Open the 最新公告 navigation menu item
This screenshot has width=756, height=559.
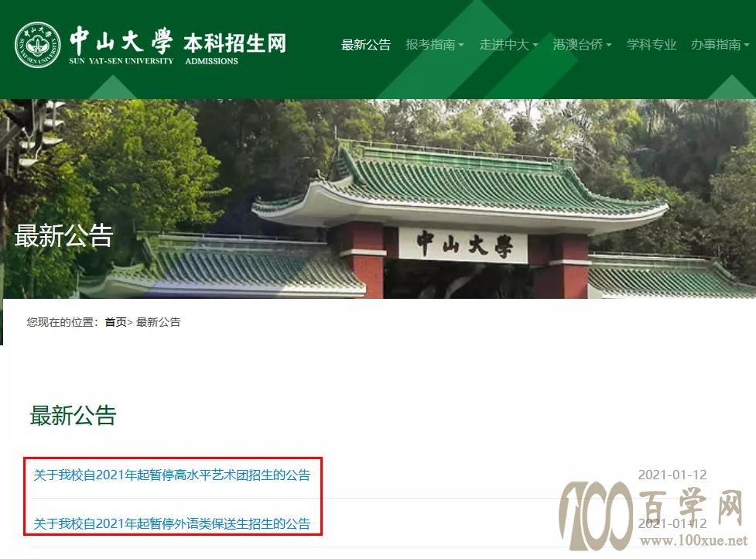[366, 44]
